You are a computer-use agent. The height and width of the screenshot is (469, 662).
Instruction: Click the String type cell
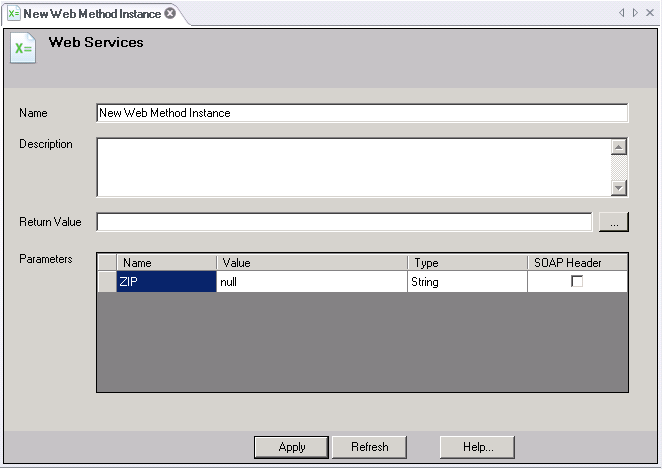point(467,282)
